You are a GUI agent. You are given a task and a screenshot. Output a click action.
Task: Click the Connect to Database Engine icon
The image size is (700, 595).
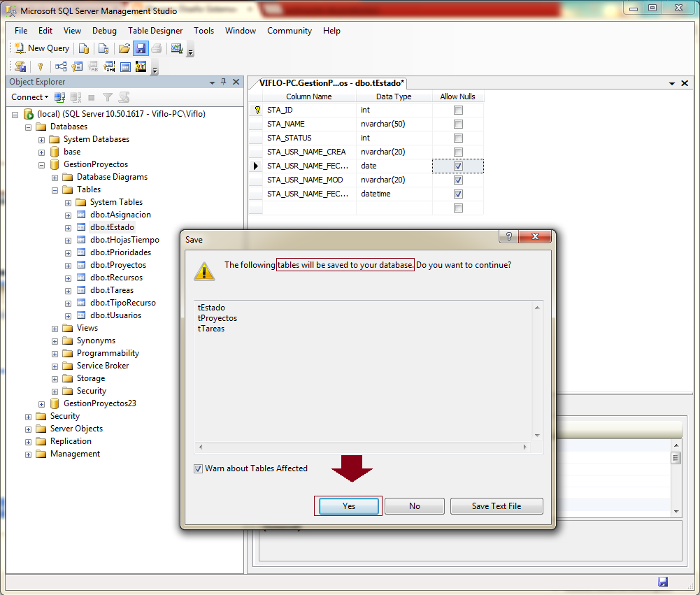[x=59, y=96]
